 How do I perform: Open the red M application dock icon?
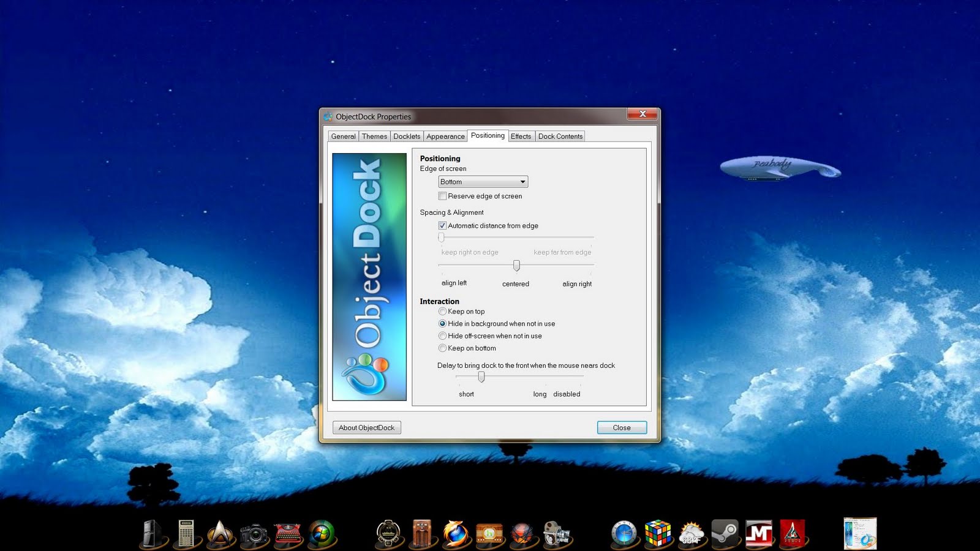point(759,533)
